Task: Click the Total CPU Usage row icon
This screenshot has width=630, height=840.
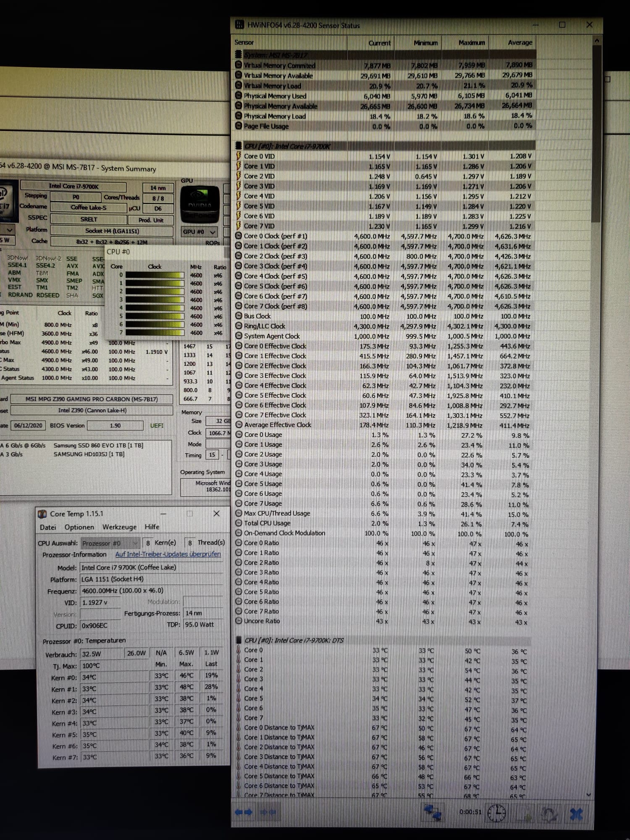Action: pyautogui.click(x=239, y=523)
